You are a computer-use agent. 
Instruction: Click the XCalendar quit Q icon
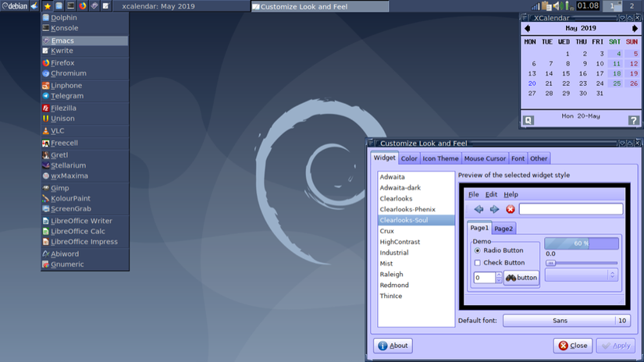tap(528, 120)
